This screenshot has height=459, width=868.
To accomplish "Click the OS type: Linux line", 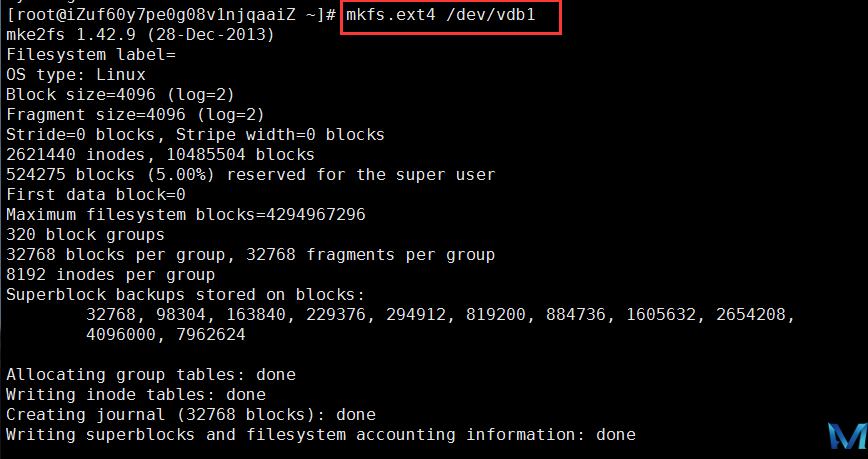I will [76, 75].
